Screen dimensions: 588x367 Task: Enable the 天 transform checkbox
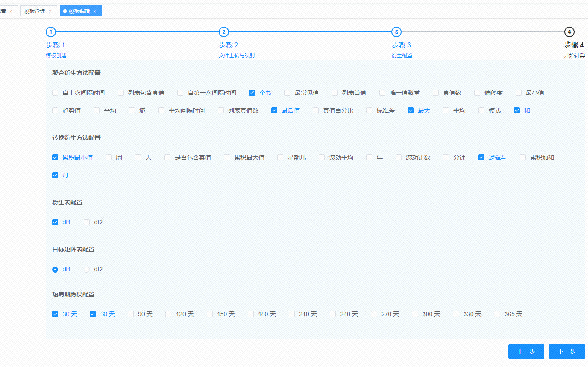point(138,157)
